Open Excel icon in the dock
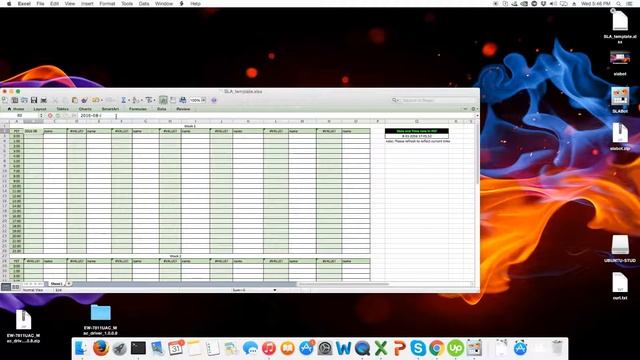 (381, 348)
